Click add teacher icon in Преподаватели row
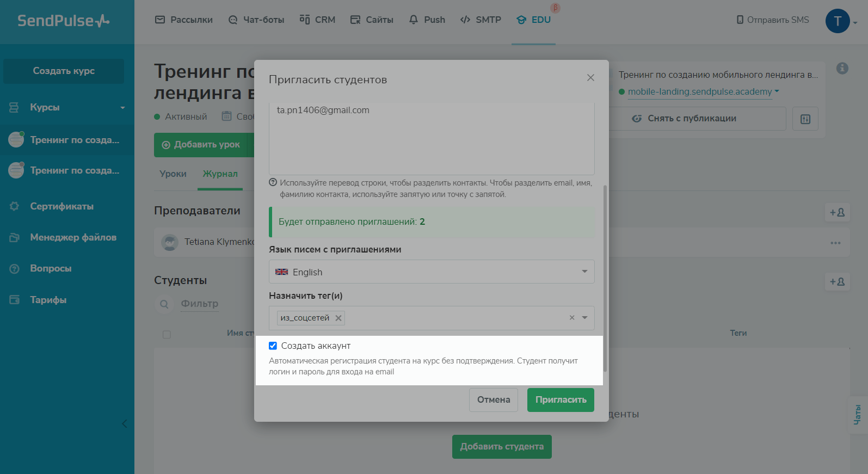This screenshot has width=868, height=474. coord(837,212)
